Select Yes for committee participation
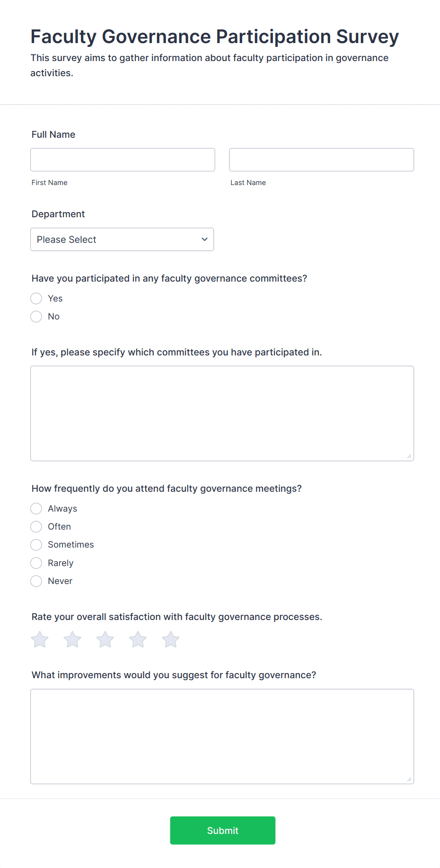Image resolution: width=440 pixels, height=868 pixels. point(36,299)
